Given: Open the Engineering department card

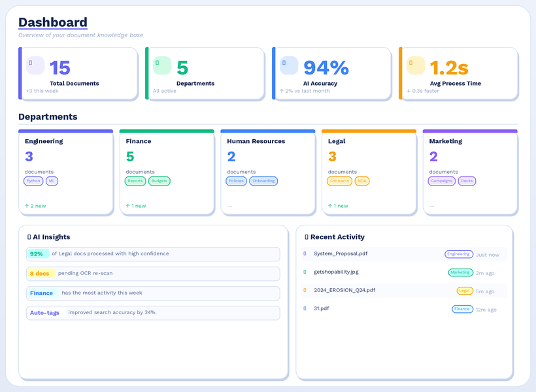Looking at the screenshot, I should pos(65,172).
